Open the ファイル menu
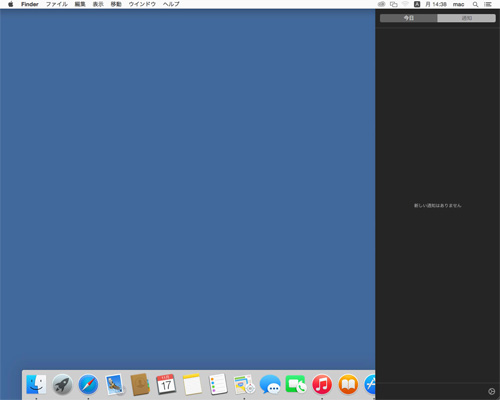Viewport: 500px width, 400px height. pyautogui.click(x=57, y=4)
